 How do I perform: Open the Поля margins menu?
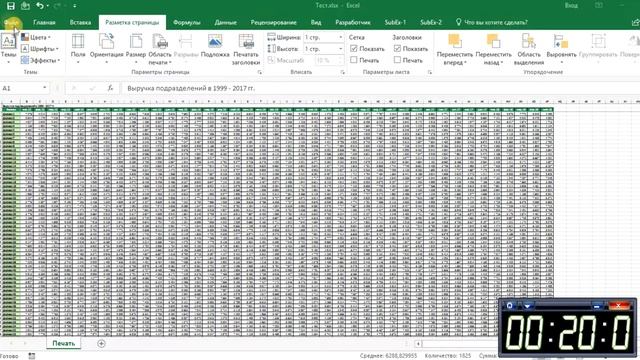(x=78, y=49)
